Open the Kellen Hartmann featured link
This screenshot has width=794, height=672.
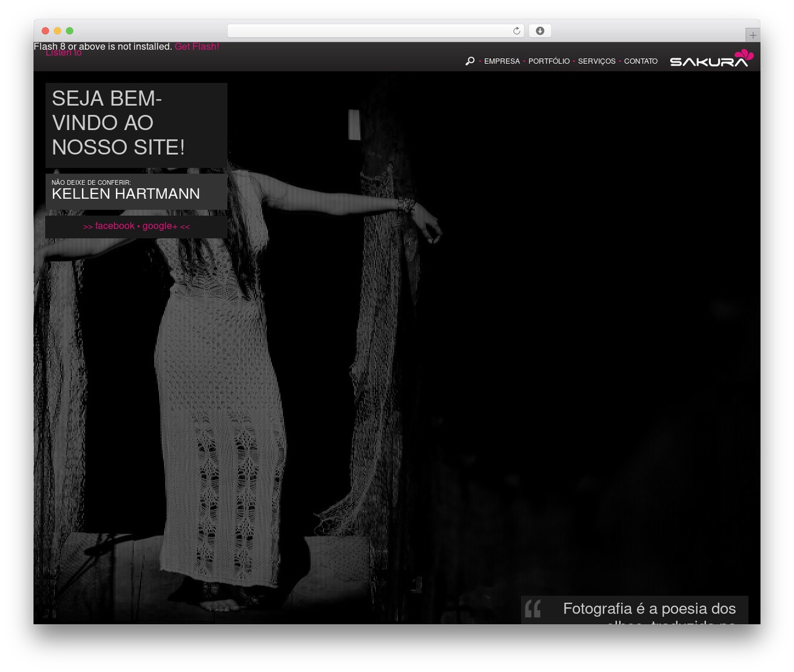pos(126,193)
